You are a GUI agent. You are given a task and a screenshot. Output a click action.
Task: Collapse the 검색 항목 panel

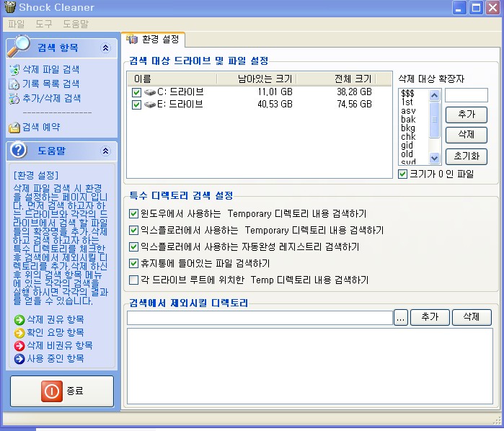coord(105,48)
